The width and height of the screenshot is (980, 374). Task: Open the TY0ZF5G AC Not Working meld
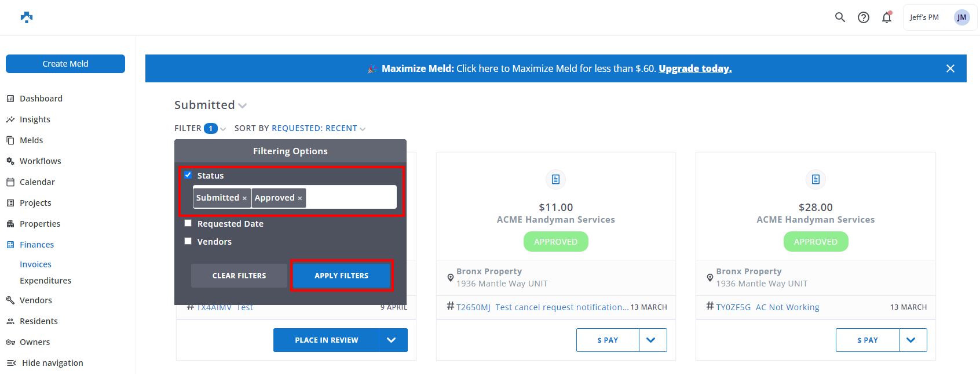pos(767,307)
